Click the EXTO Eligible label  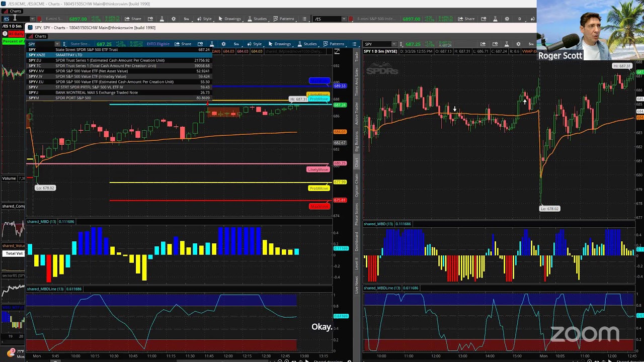158,44
